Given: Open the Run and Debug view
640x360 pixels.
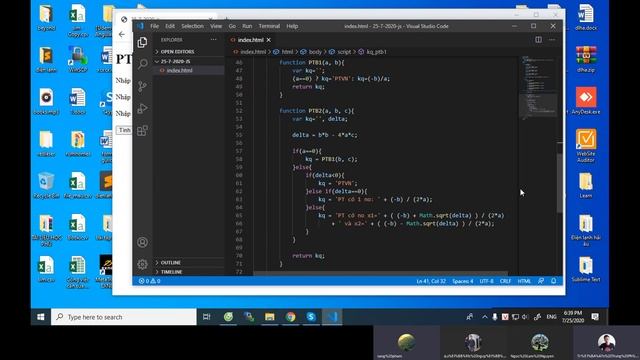Looking at the screenshot, I should pos(142,108).
